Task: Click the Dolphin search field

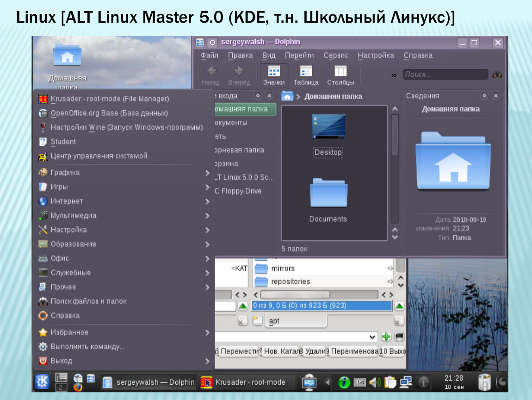Action: (x=445, y=75)
